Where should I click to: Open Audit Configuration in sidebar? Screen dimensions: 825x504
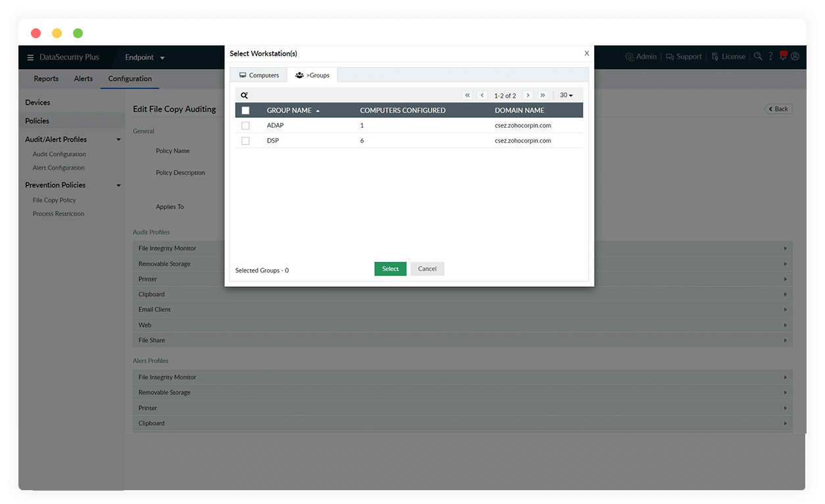click(x=59, y=154)
